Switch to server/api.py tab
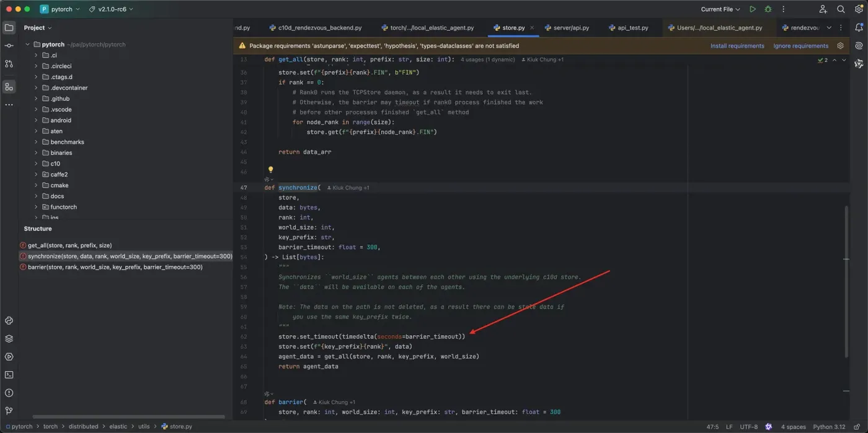This screenshot has width=868, height=433. tap(567, 28)
